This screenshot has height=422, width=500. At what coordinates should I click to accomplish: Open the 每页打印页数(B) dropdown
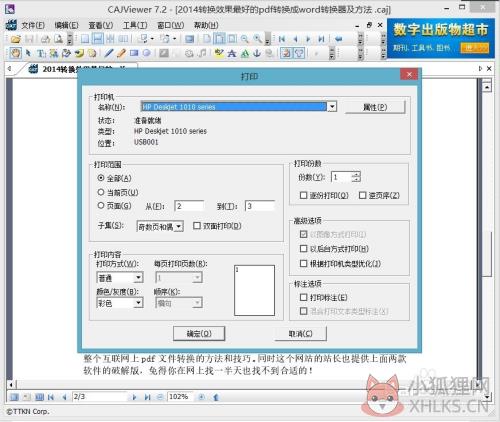197,277
